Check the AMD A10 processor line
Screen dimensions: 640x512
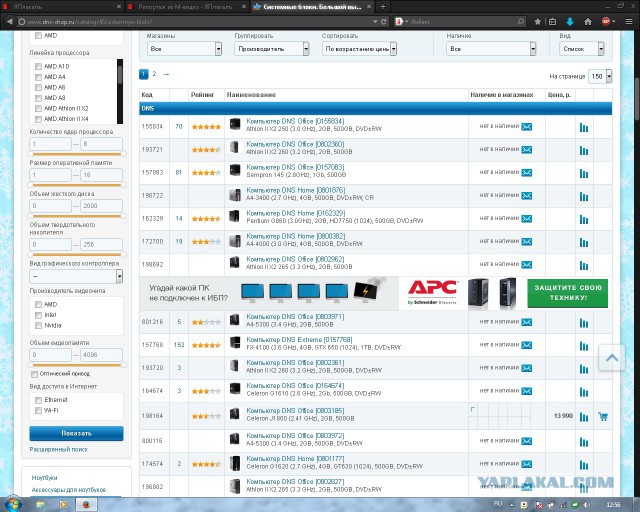(x=38, y=67)
